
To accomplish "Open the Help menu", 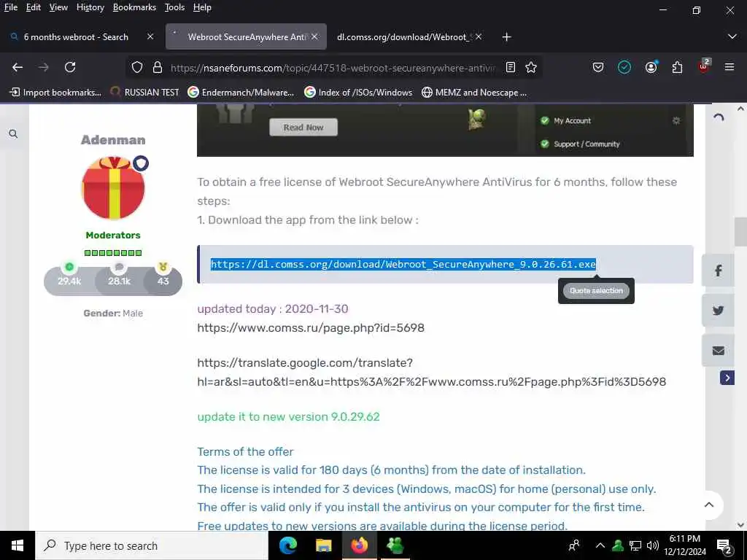I will (x=203, y=7).
